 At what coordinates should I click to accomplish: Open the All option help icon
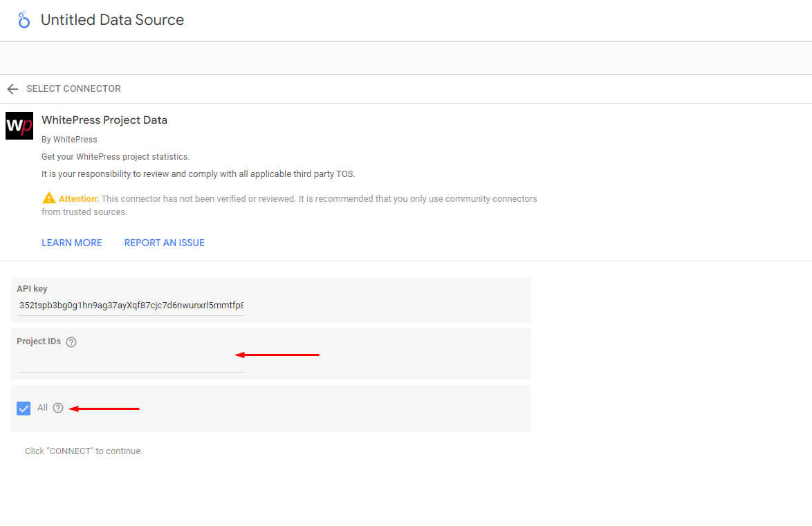click(x=58, y=408)
